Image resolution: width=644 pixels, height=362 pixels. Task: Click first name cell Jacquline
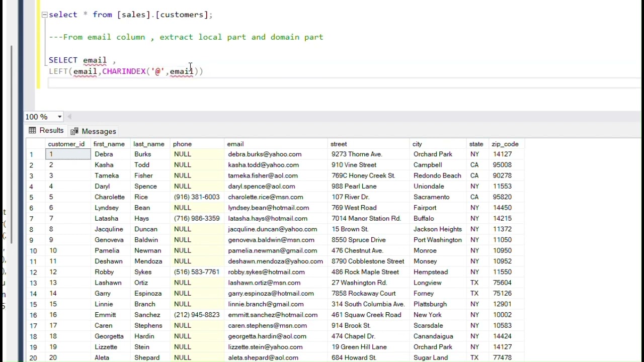(x=111, y=229)
